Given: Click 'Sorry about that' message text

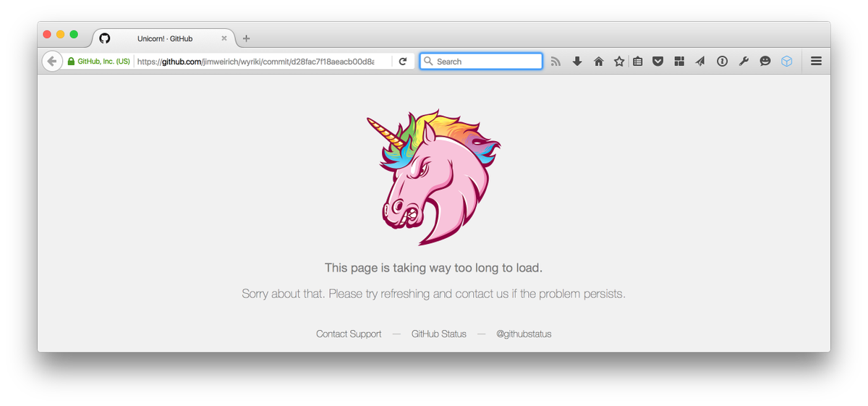Looking at the screenshot, I should pyautogui.click(x=433, y=294).
